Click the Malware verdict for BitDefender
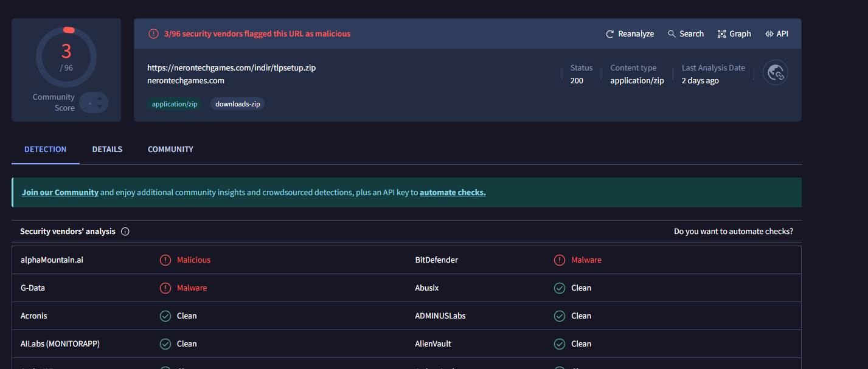This screenshot has height=369, width=868. pyautogui.click(x=586, y=260)
